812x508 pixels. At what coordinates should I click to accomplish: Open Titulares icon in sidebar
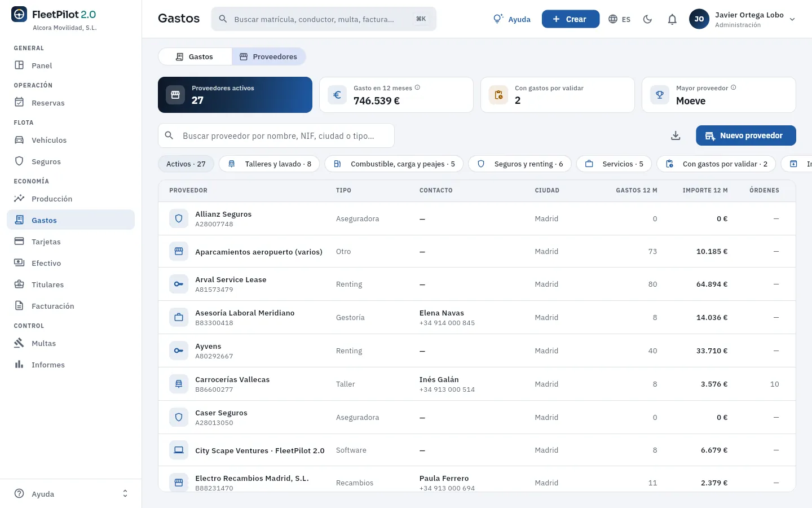coord(19,284)
